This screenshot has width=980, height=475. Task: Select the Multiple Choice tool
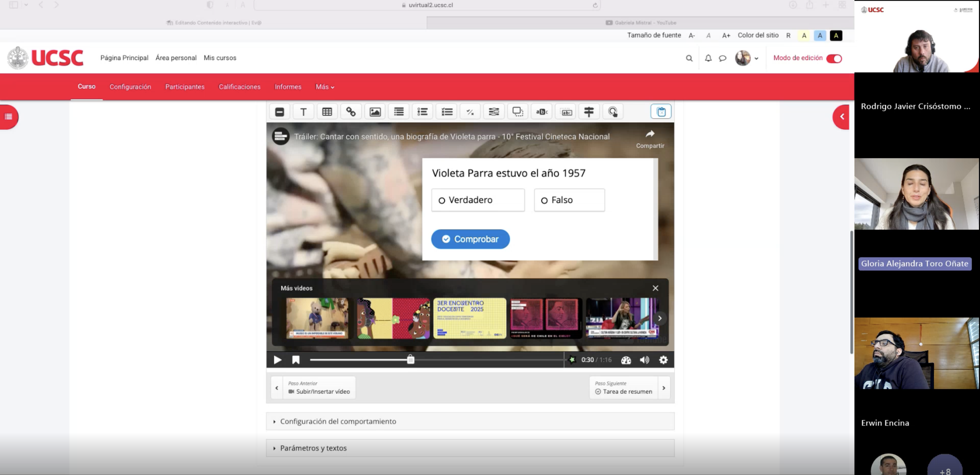(447, 112)
